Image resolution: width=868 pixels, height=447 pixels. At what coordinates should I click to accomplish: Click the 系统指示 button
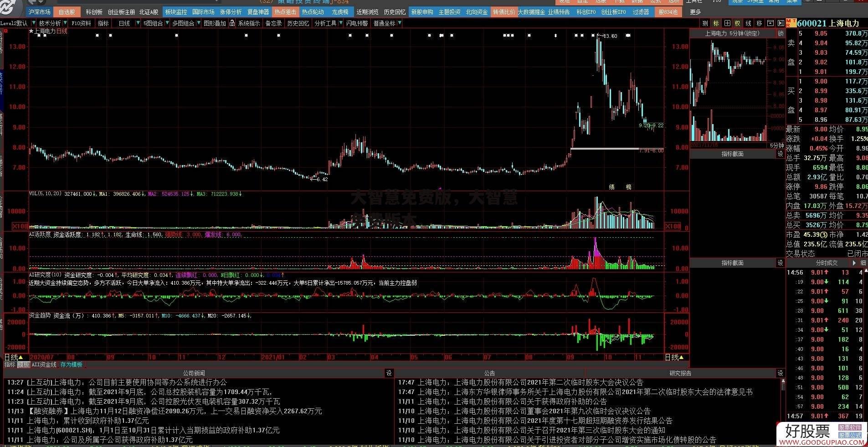(x=249, y=23)
